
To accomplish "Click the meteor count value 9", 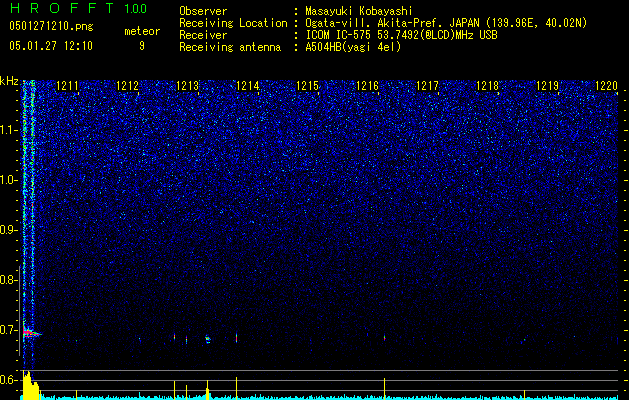I will [x=142, y=46].
